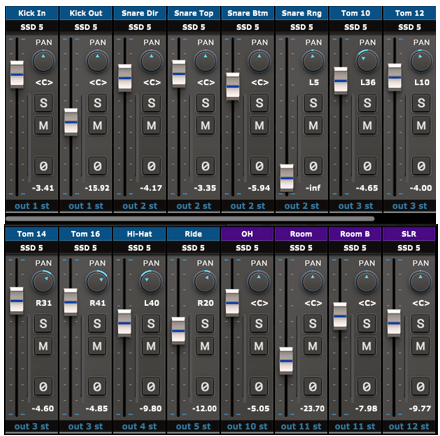Invert phase on Kick In channel

pos(43,166)
